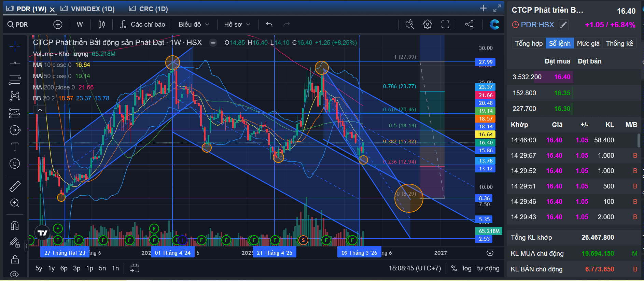Choose the pattern drawing tool
Viewport: 644px width, 281px height.
pyautogui.click(x=15, y=96)
